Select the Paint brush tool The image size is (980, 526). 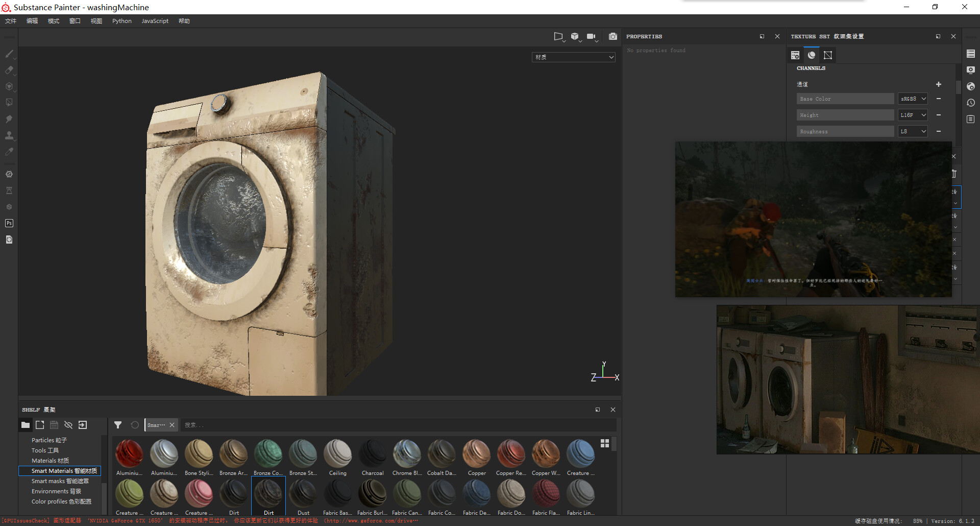(9, 54)
